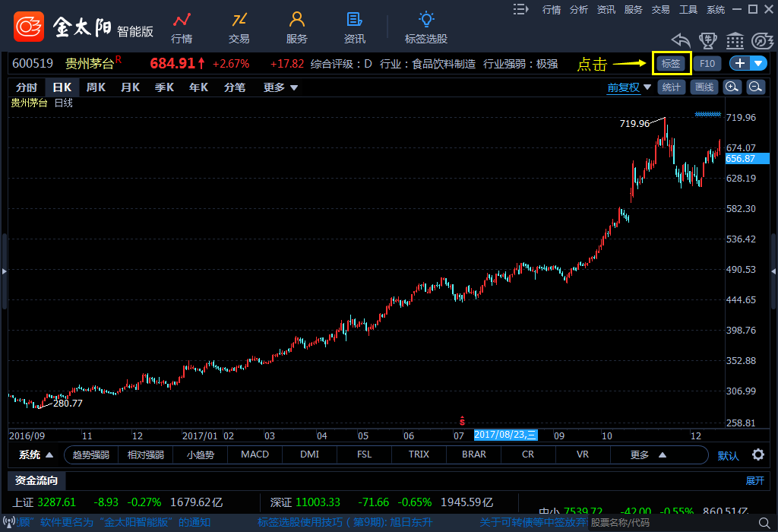Expand the 更多 chart period dropdown
The height and width of the screenshot is (532, 778).
280,87
